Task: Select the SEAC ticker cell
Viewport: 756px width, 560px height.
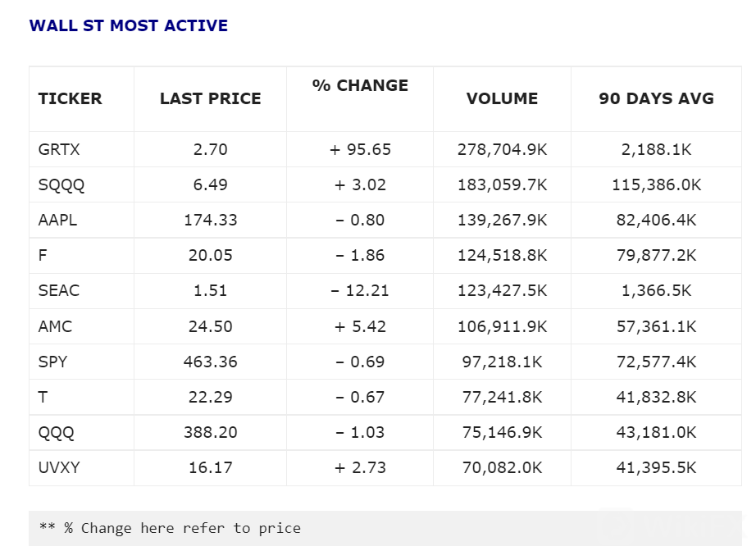Action: 59,290
